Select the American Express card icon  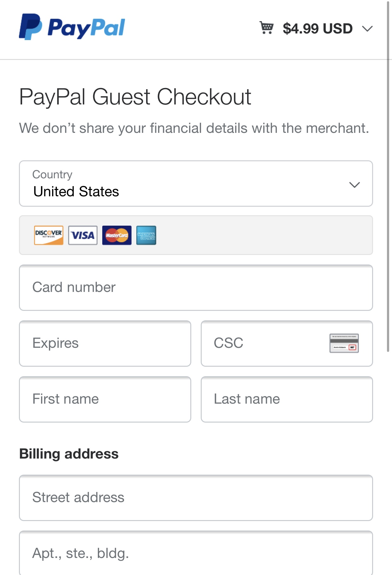(146, 235)
